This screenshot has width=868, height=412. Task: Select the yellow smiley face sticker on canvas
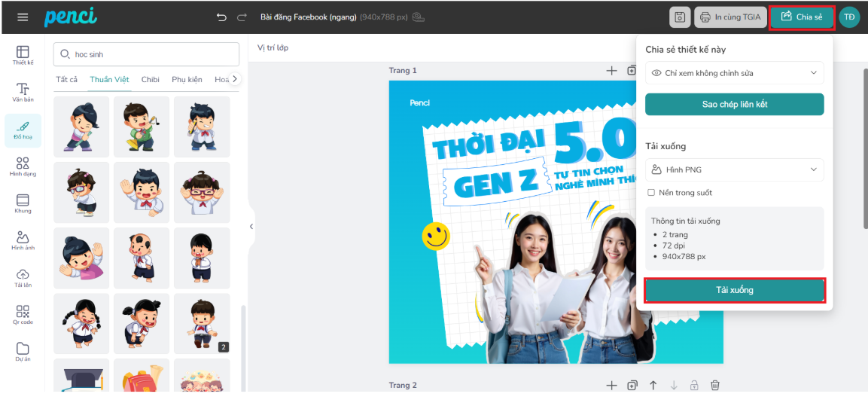pos(435,236)
